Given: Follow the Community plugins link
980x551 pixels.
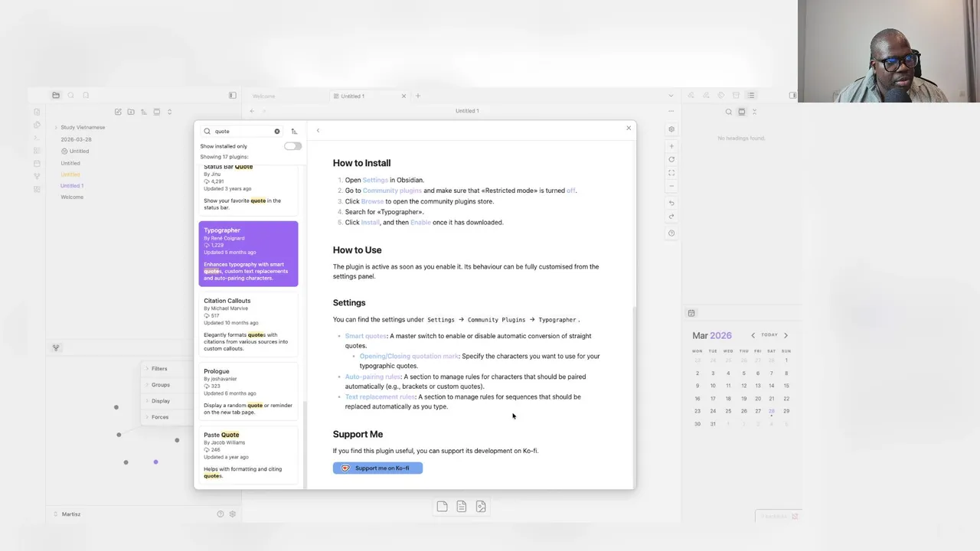Looking at the screenshot, I should pos(392,191).
